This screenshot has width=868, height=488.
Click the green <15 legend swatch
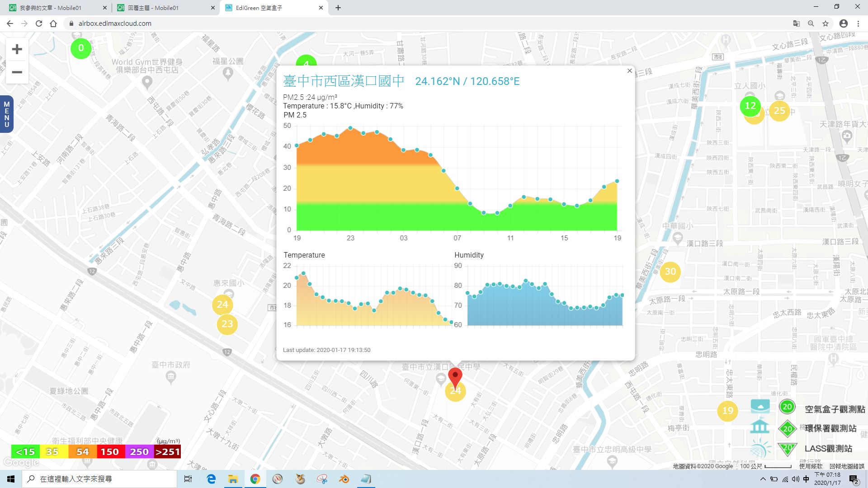pos(25,451)
